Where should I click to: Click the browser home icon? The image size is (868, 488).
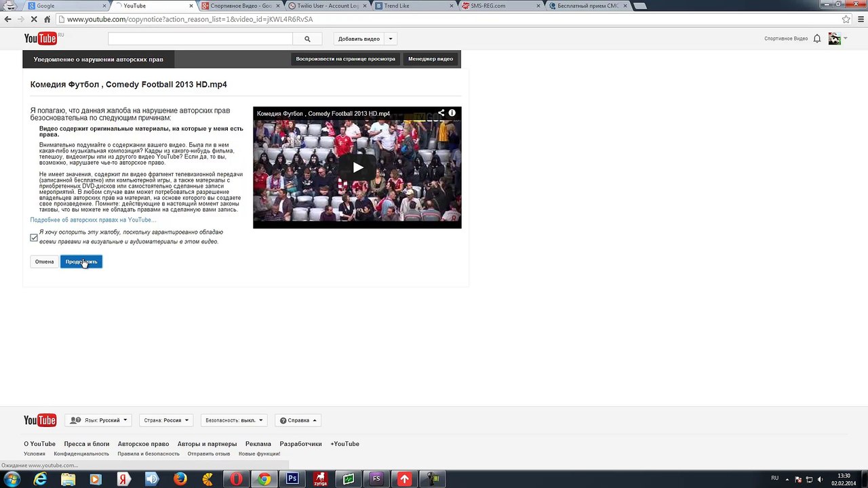coord(47,19)
